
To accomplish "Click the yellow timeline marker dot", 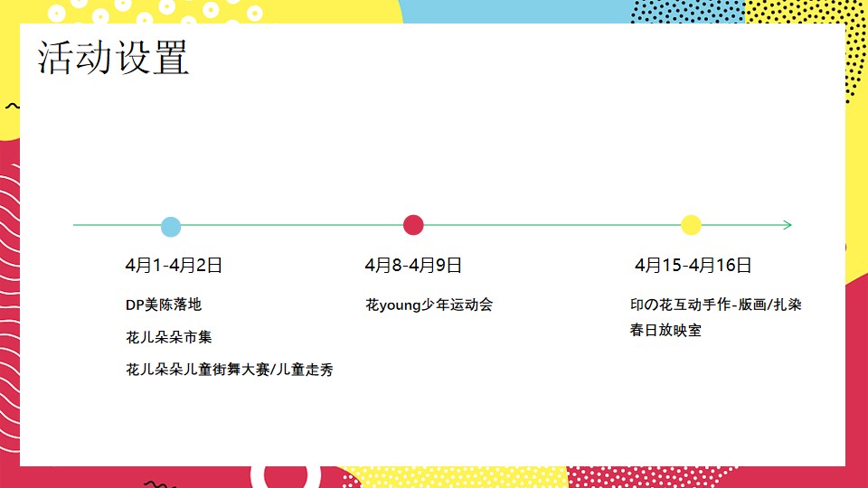I will 691,225.
